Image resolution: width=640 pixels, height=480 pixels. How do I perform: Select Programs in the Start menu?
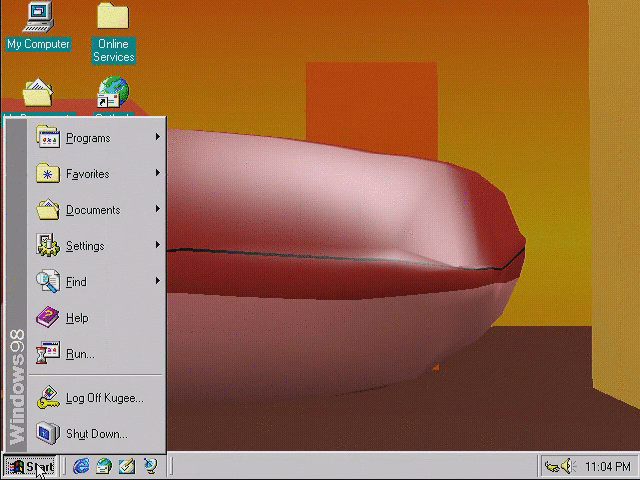[97, 138]
